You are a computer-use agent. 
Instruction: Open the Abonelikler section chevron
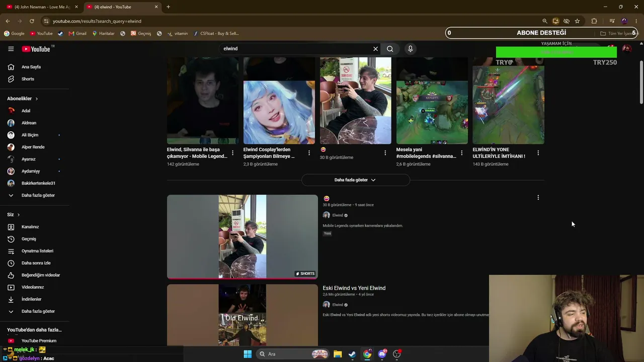point(37,99)
